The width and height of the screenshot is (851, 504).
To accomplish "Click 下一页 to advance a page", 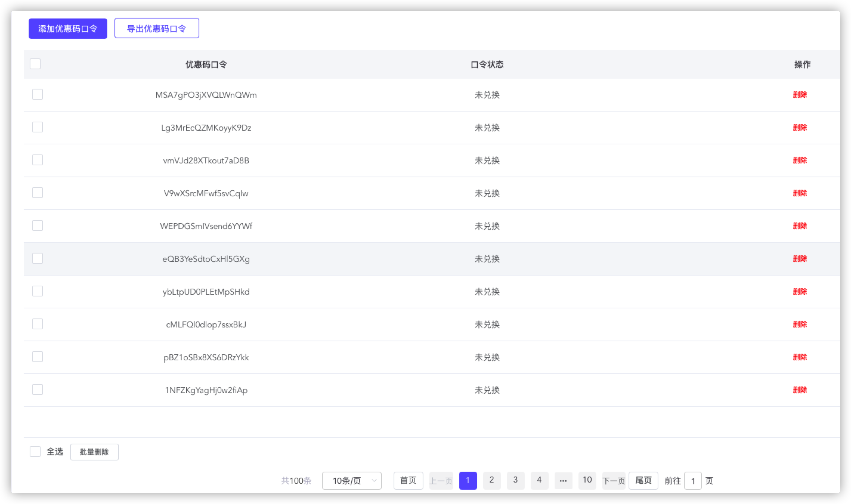I will point(613,480).
